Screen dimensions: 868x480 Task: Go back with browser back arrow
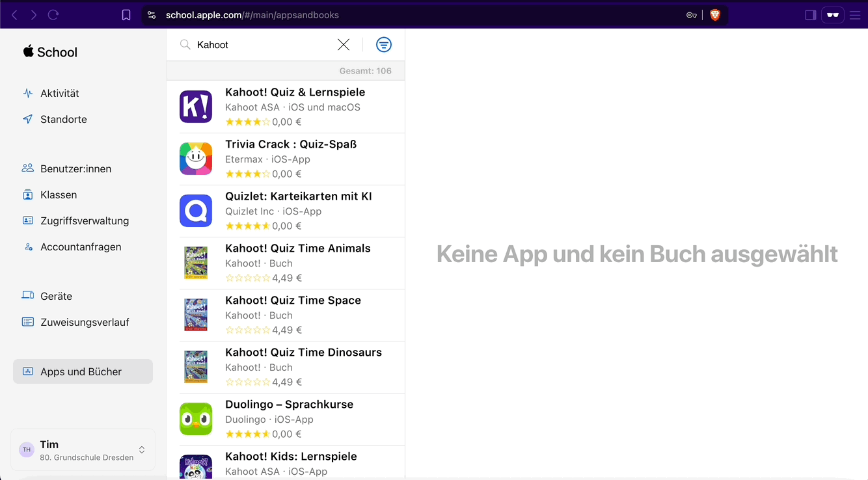(14, 15)
